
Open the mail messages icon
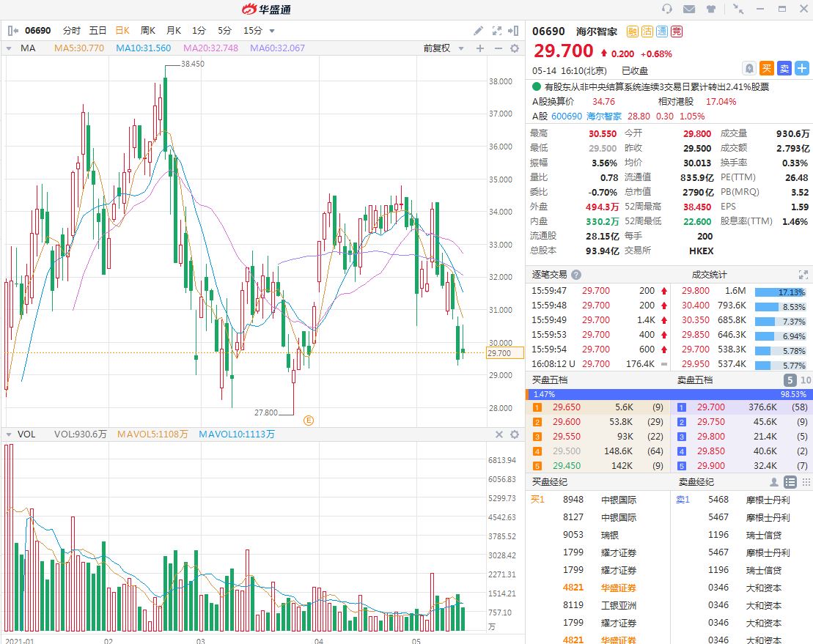click(x=689, y=10)
